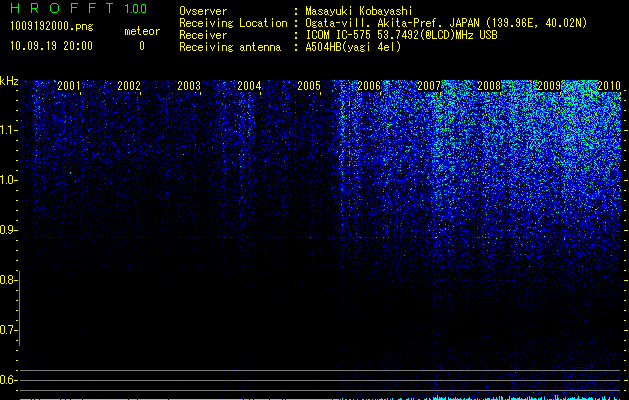
Task: Click the 2003 time marker
Action: (x=189, y=86)
